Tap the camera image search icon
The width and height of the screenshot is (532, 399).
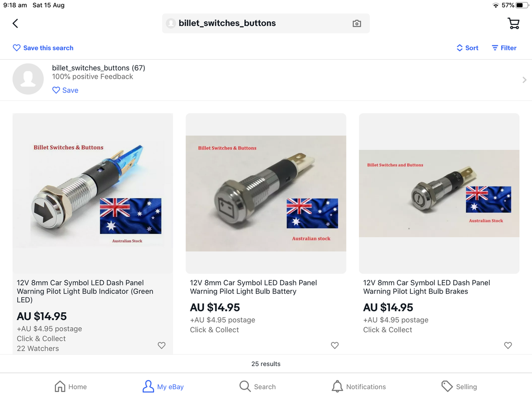356,23
